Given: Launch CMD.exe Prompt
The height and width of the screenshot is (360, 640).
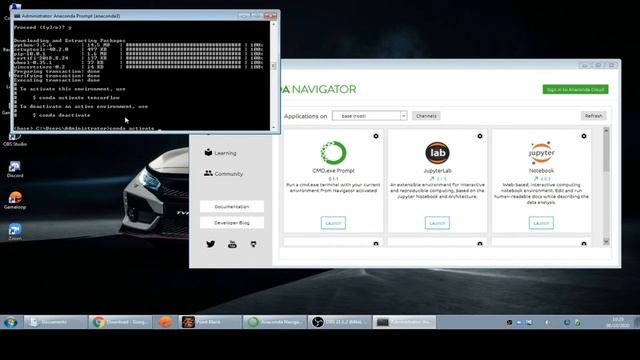Looking at the screenshot, I should tap(333, 223).
